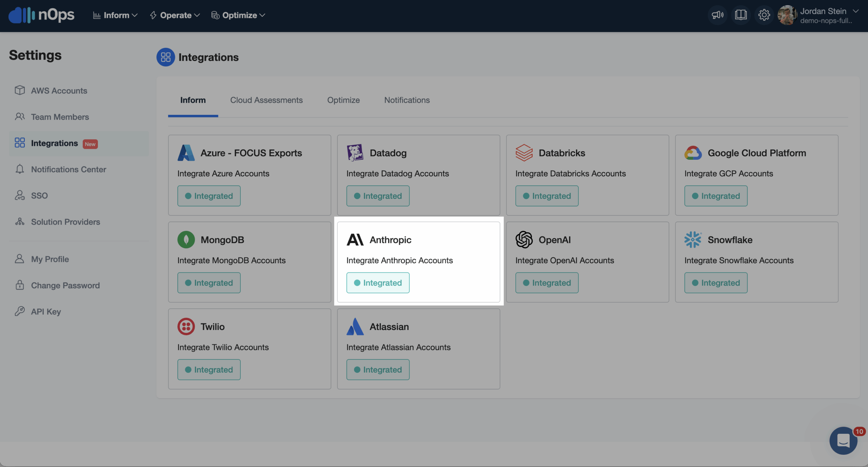Click the API Key key icon
Image resolution: width=868 pixels, height=467 pixels.
coord(20,311)
